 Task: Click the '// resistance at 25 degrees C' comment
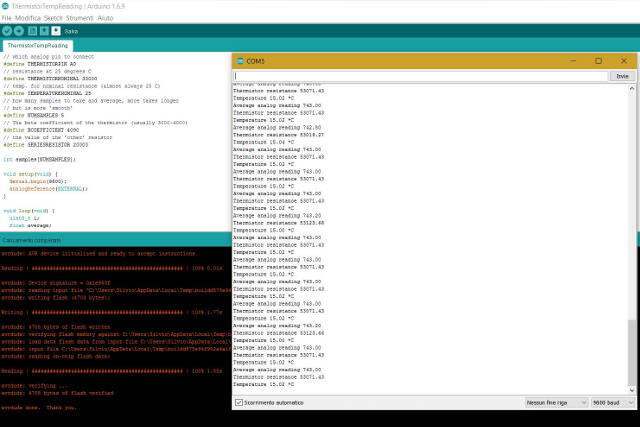(x=47, y=71)
